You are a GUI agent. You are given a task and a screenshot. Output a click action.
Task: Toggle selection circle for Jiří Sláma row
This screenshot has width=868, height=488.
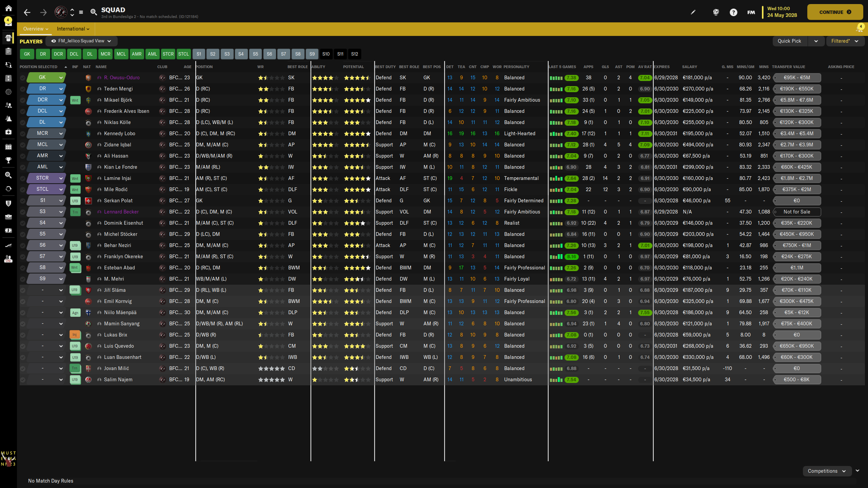[x=23, y=290]
